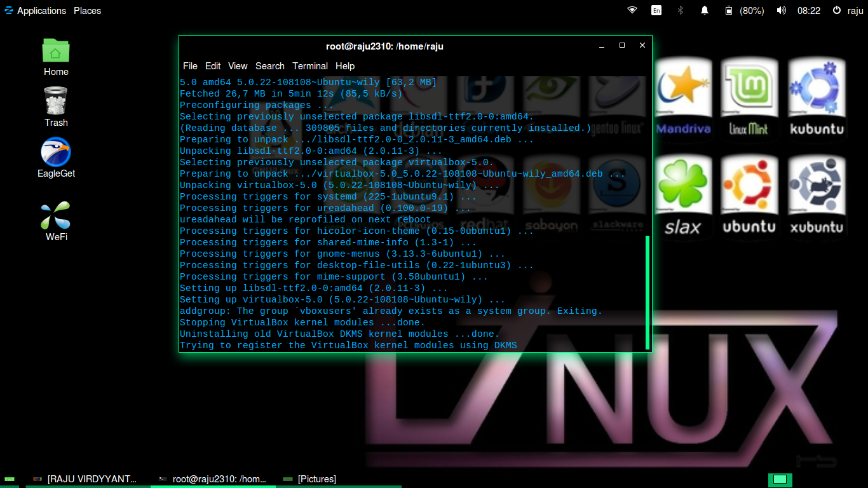This screenshot has width=868, height=488.
Task: Open the terminal File menu
Action: point(190,66)
